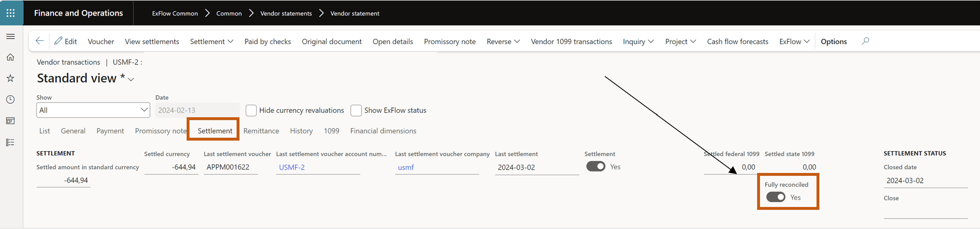Toggle the Fully reconciled switch
The image size is (980, 229).
[x=776, y=197]
